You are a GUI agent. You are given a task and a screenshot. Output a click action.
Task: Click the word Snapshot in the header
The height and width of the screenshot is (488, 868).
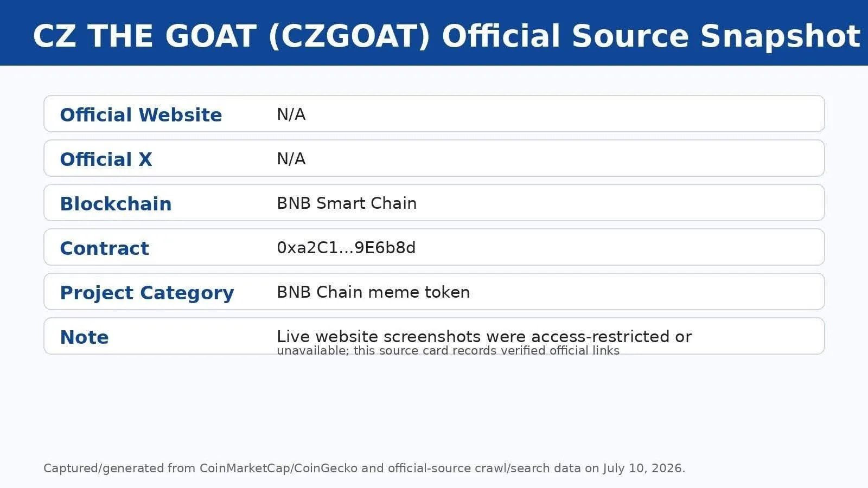(x=780, y=36)
